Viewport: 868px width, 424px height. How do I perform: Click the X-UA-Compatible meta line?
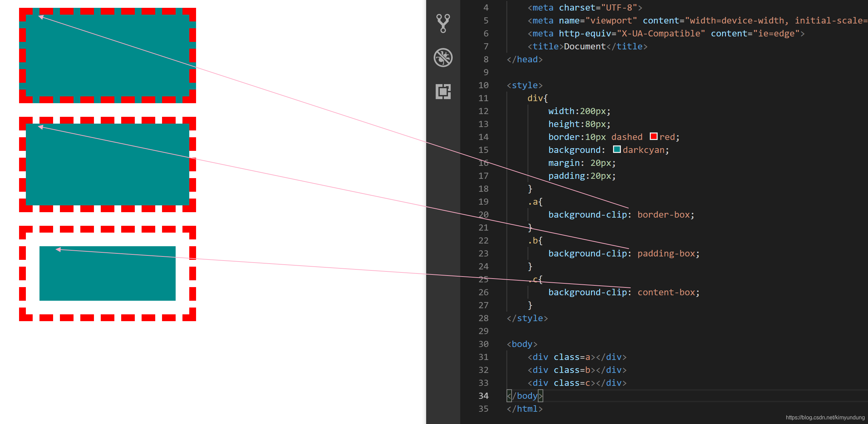point(666,33)
